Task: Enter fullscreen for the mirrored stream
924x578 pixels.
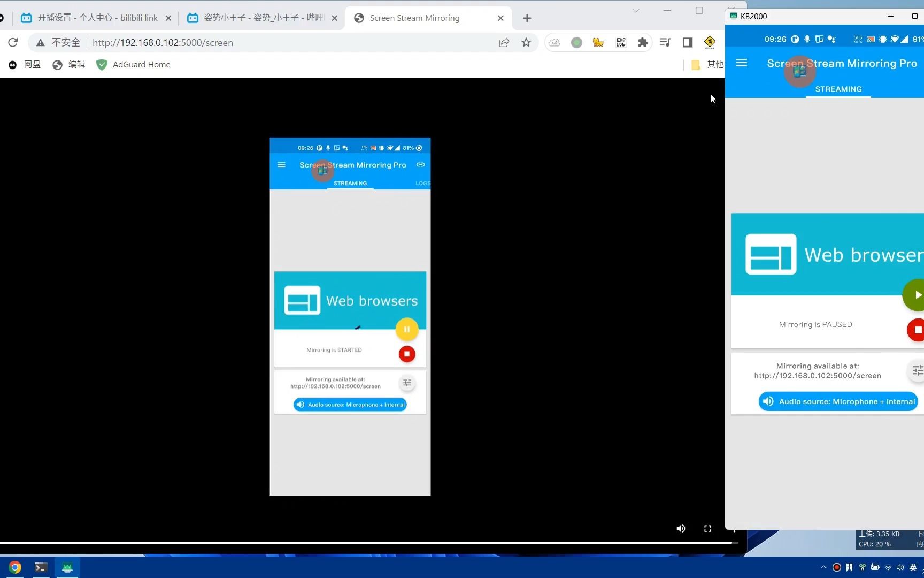Action: tap(707, 529)
